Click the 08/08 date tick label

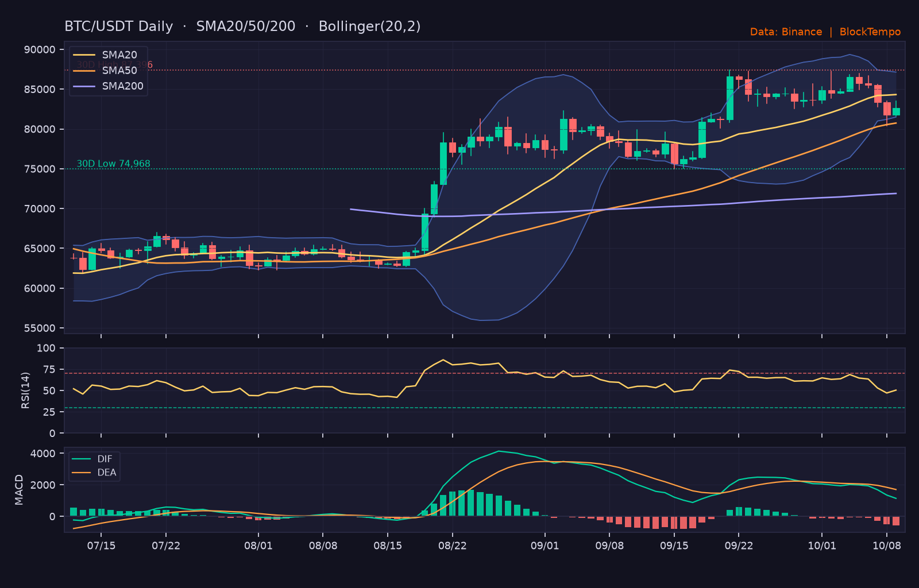click(x=323, y=546)
